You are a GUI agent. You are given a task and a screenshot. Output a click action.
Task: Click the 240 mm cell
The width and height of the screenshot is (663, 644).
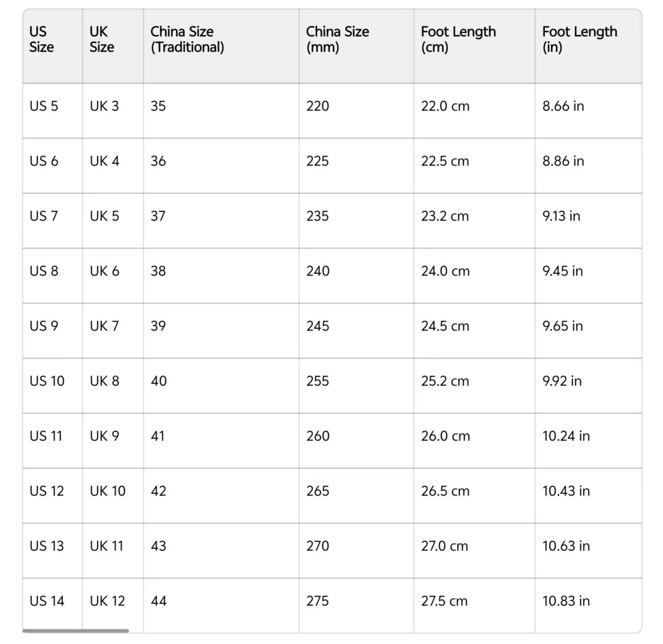[x=318, y=271]
